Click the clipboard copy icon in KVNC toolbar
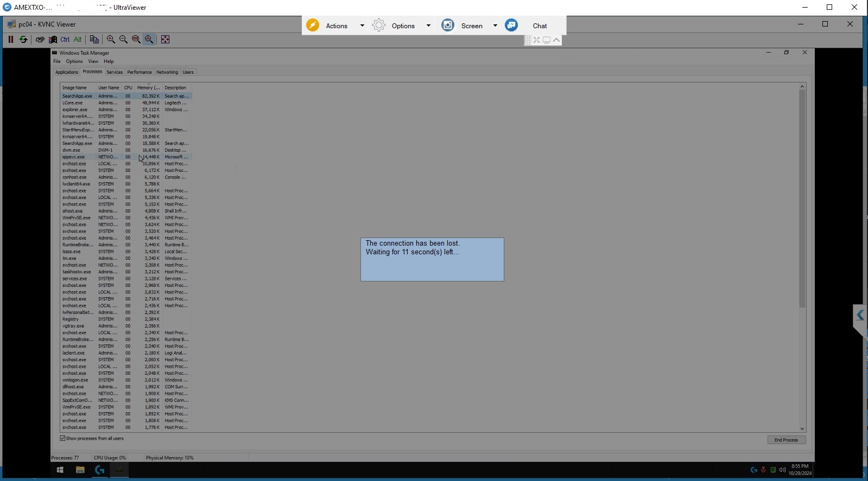868x481 pixels. pyautogui.click(x=94, y=40)
